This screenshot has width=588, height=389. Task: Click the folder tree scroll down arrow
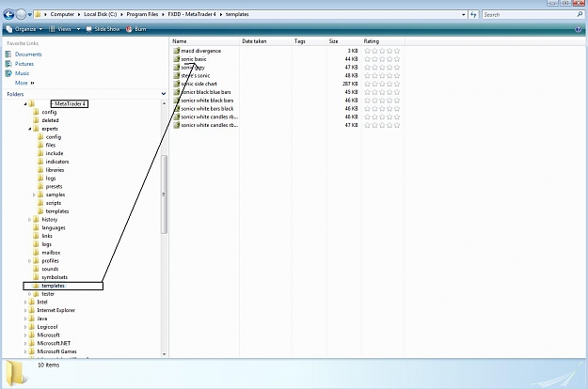click(164, 354)
